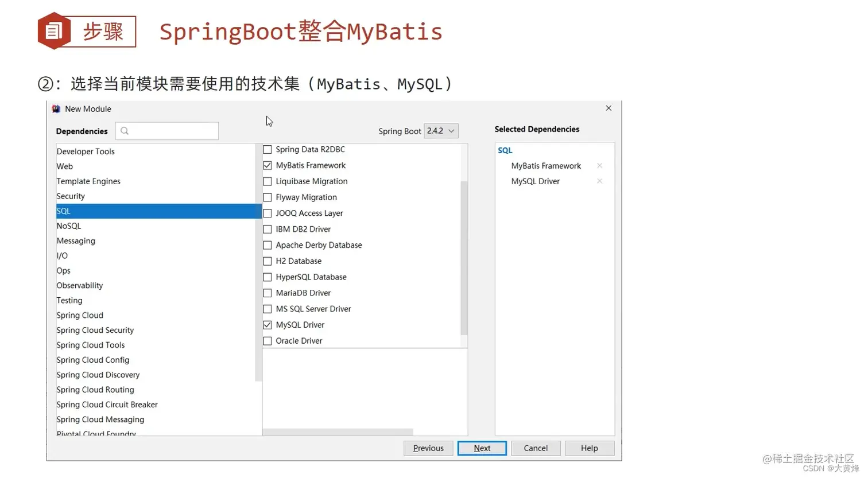Proceed with the Next button
This screenshot has height=478, width=868.
(482, 448)
